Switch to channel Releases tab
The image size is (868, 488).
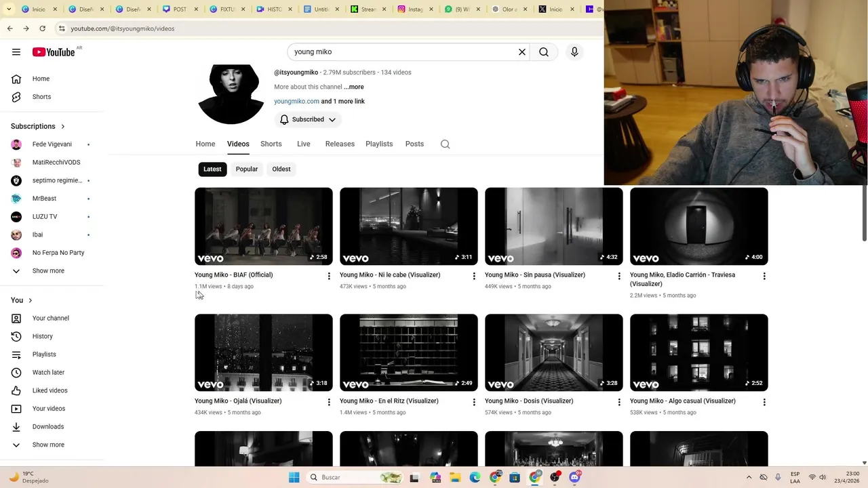point(340,144)
